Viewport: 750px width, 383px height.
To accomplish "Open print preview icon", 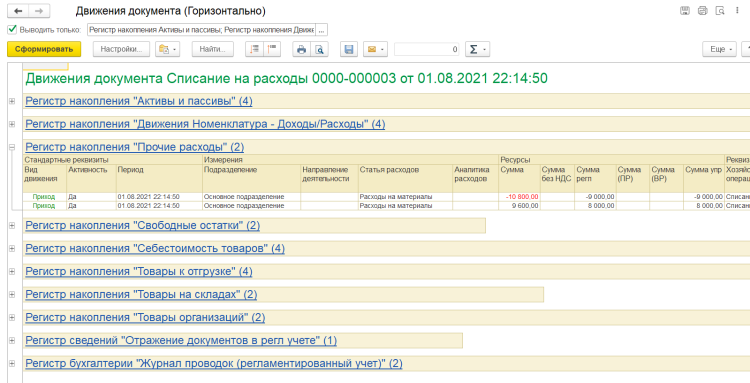I will click(x=319, y=49).
